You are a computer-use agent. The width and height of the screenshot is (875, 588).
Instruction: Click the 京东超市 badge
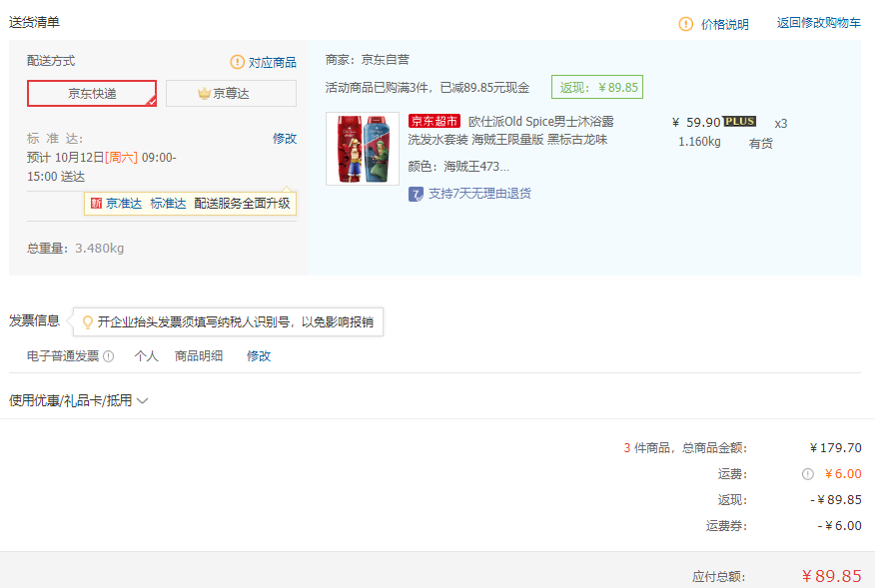435,121
